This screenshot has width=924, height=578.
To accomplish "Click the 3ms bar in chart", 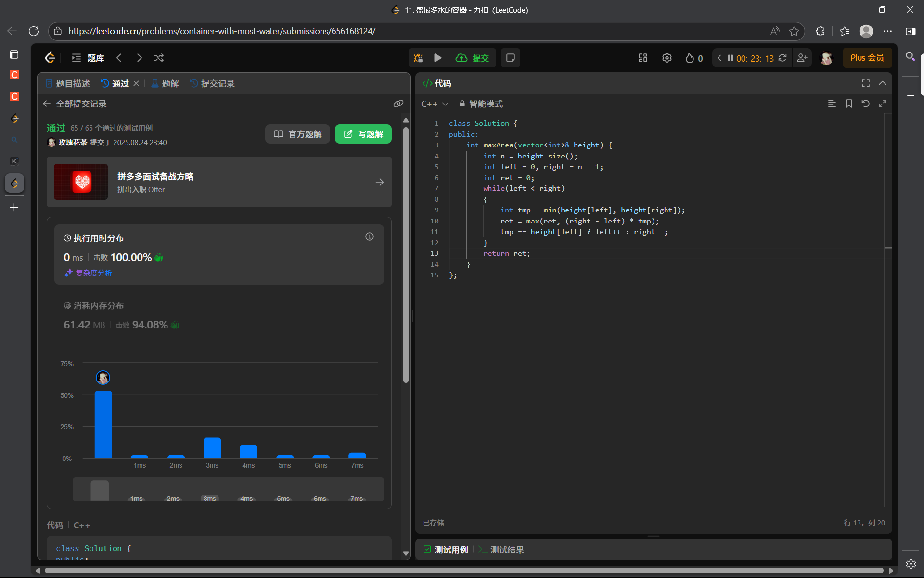I will (212, 448).
